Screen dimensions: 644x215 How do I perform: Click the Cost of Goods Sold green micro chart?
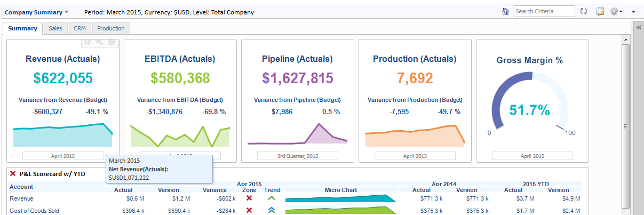341,211
